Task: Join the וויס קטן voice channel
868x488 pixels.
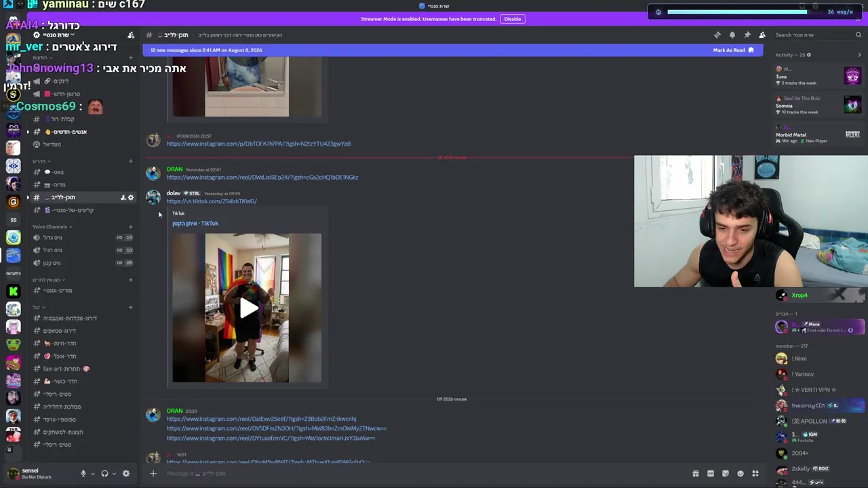Action: (83, 263)
